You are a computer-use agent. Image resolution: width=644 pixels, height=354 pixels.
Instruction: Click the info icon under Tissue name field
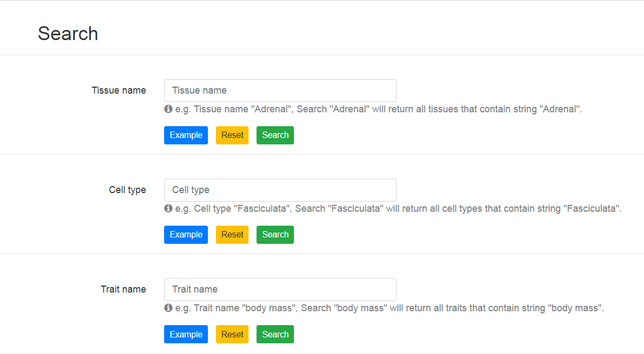[x=168, y=109]
